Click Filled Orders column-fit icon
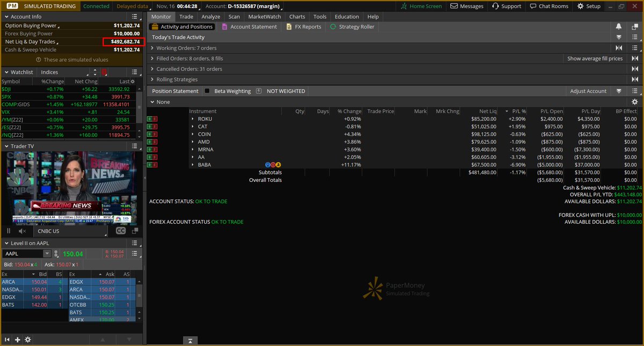The image size is (644, 346). (635, 58)
